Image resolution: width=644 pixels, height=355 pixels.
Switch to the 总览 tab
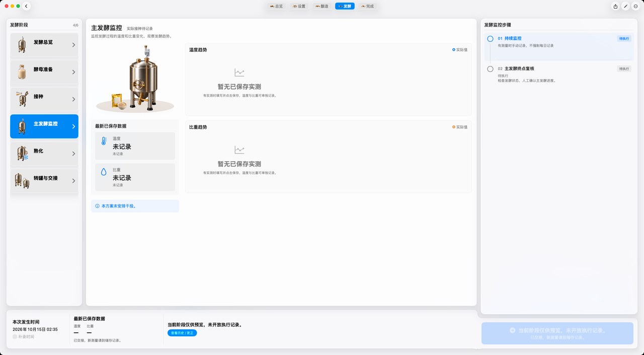[276, 6]
